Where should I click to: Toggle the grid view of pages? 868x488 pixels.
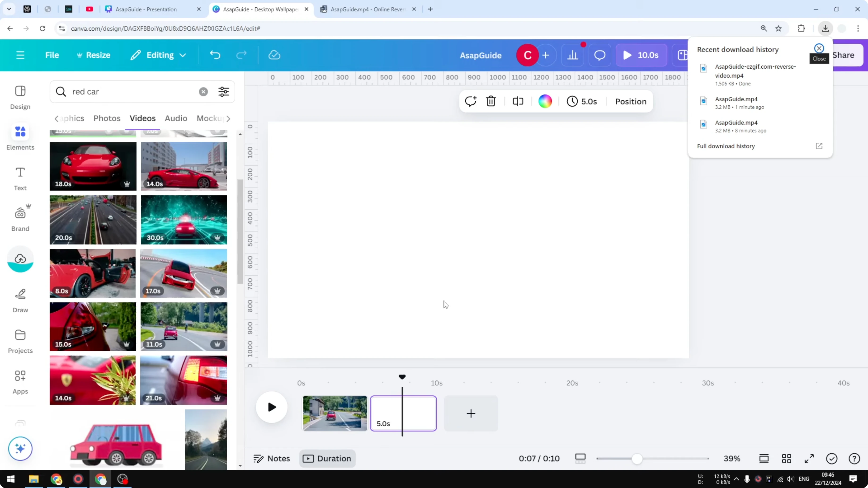coord(787,458)
